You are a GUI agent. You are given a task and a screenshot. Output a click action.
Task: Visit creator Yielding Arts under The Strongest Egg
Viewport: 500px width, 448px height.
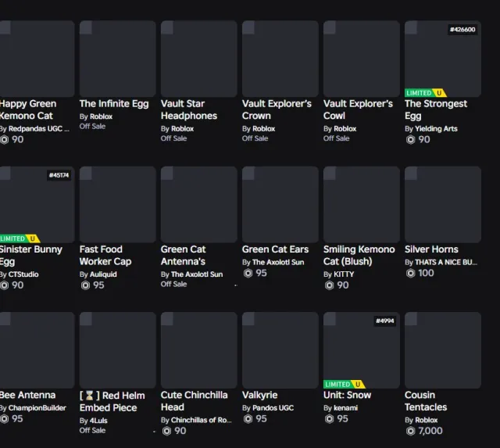pyautogui.click(x=436, y=129)
